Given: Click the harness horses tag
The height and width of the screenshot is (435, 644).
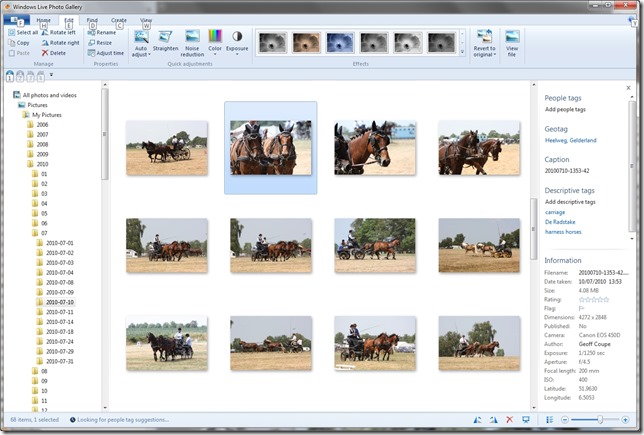Looking at the screenshot, I should (563, 232).
